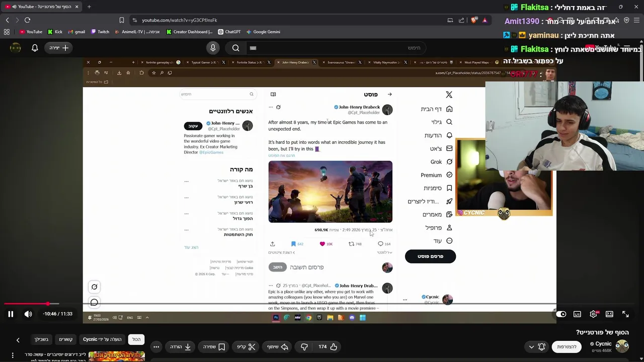Open the YouTube notifications bell
Viewport: 644px width, 362px height.
click(x=35, y=48)
